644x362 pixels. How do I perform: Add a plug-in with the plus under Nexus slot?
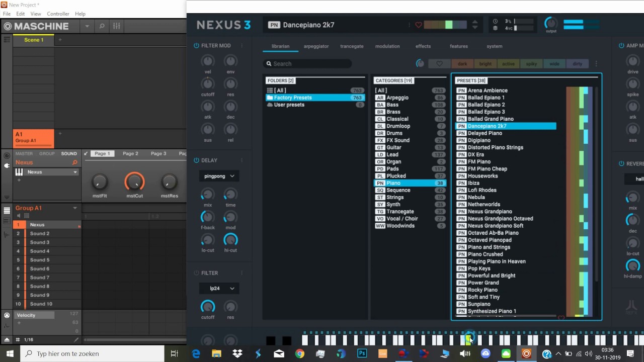pos(19,180)
